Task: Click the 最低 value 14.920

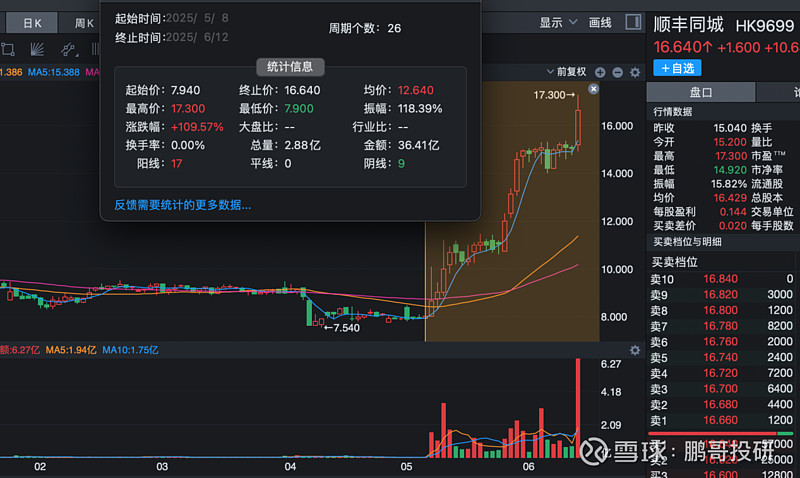Action: pyautogui.click(x=730, y=170)
